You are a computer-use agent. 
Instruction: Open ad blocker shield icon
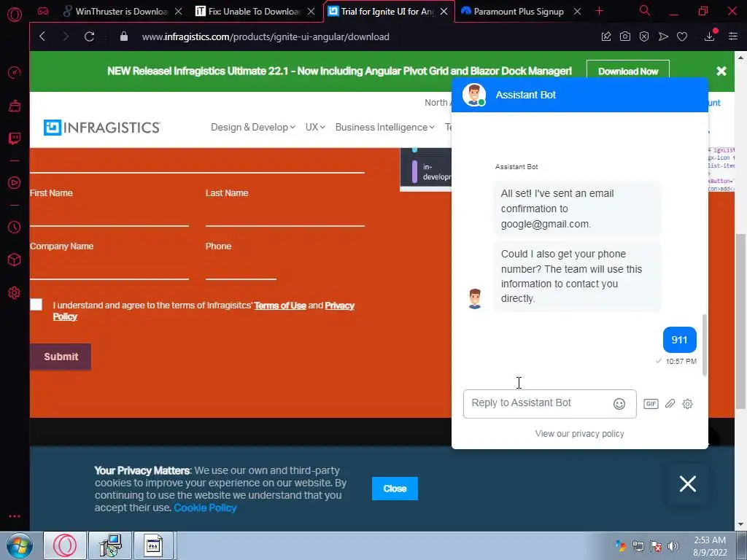[x=644, y=36]
